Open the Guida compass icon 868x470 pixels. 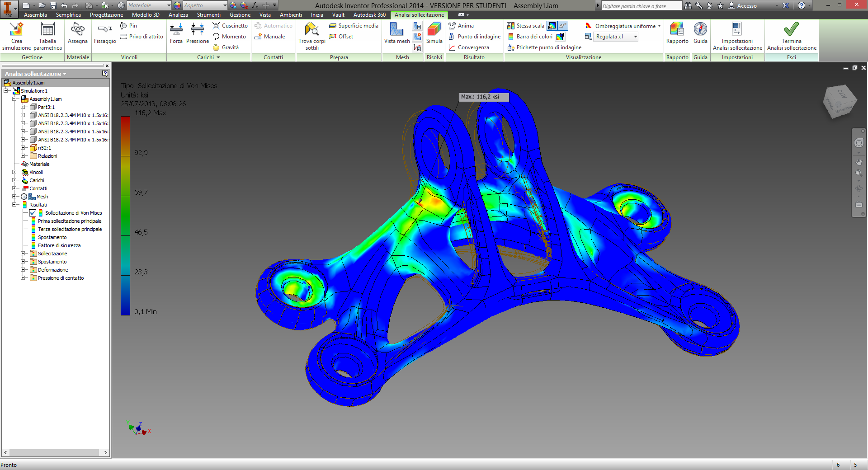coord(700,29)
